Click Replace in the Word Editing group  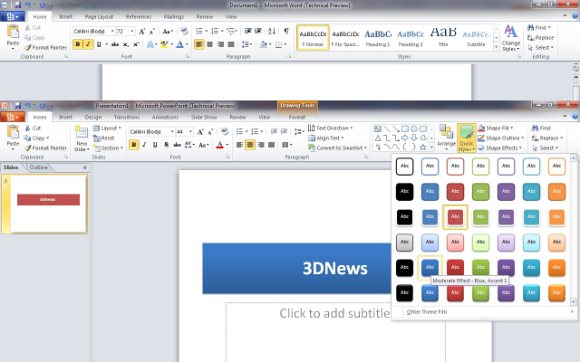[x=540, y=38]
